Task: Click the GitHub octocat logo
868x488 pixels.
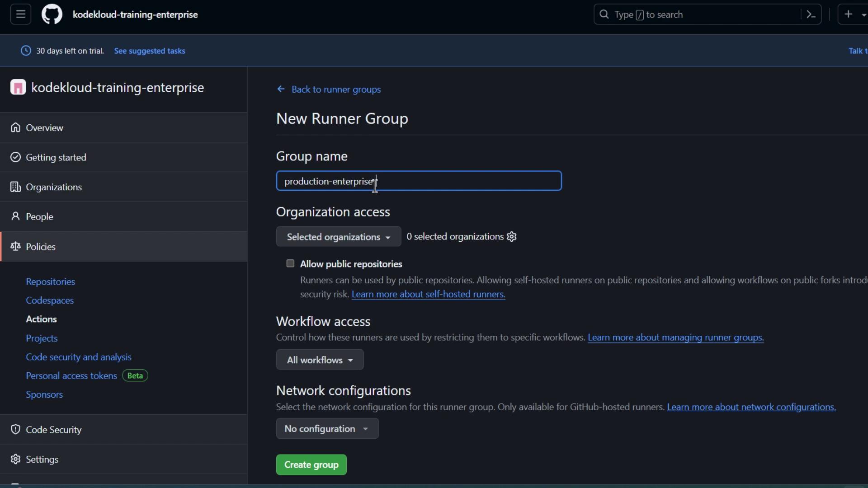Action: click(x=52, y=14)
